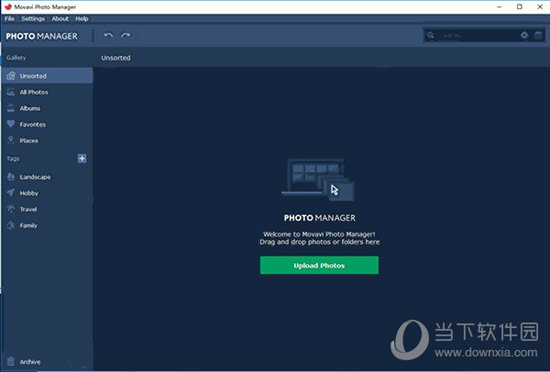Click the Travel palm tree icon
Screen dimensions: 550x372
[x=11, y=209]
